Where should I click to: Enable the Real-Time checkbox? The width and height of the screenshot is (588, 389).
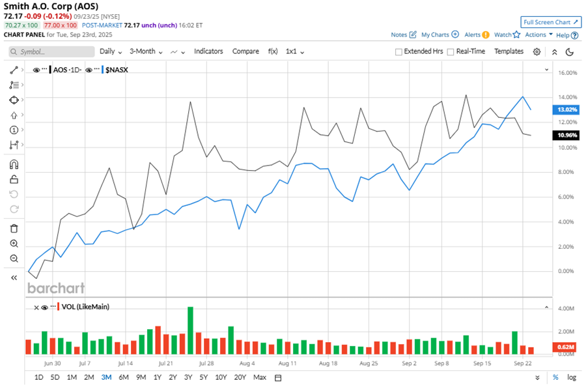pyautogui.click(x=451, y=51)
